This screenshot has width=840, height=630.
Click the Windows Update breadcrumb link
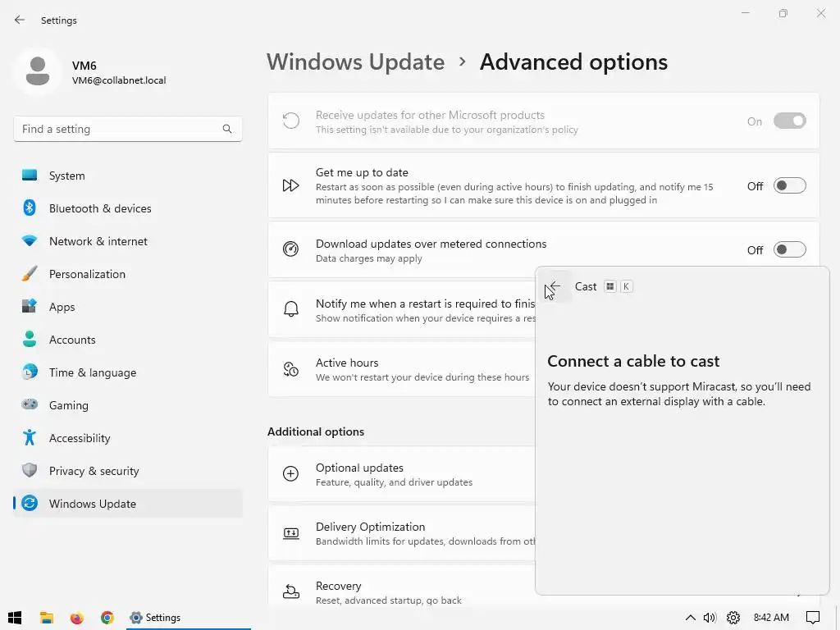click(x=356, y=62)
